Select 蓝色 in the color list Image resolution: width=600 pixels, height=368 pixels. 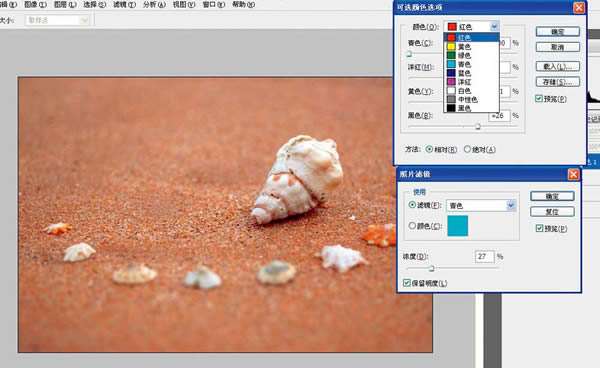(x=471, y=73)
